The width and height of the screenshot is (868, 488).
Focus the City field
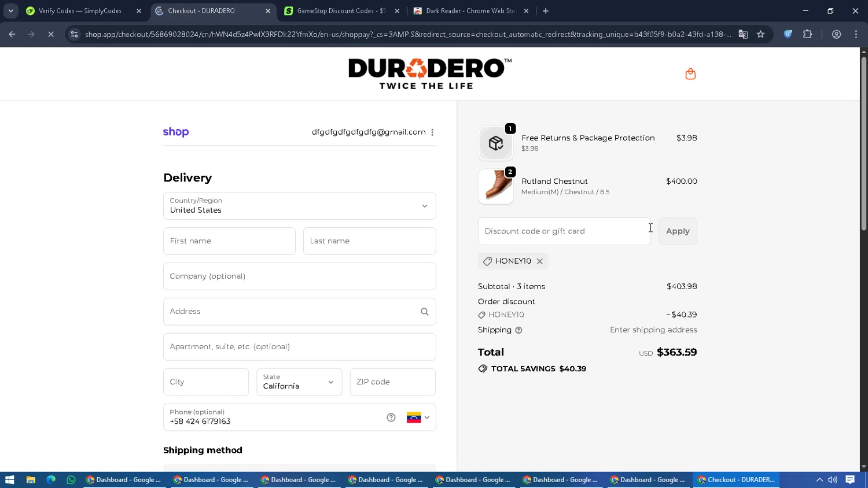(x=206, y=382)
